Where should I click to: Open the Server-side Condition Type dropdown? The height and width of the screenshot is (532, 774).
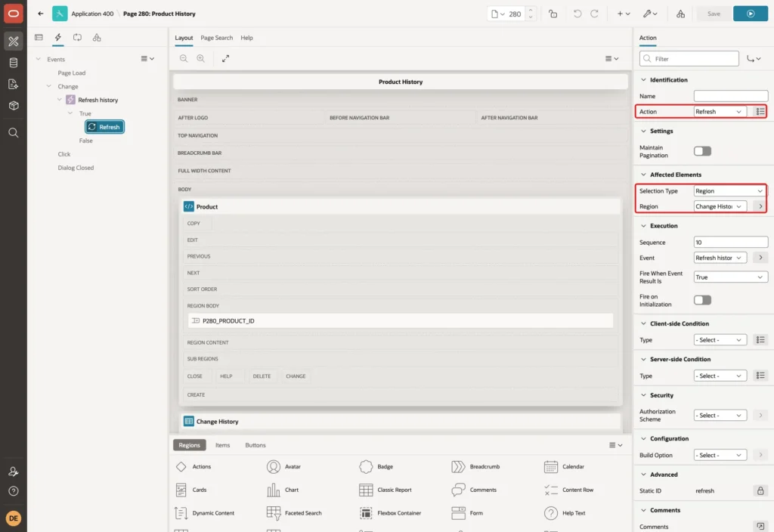coord(720,376)
